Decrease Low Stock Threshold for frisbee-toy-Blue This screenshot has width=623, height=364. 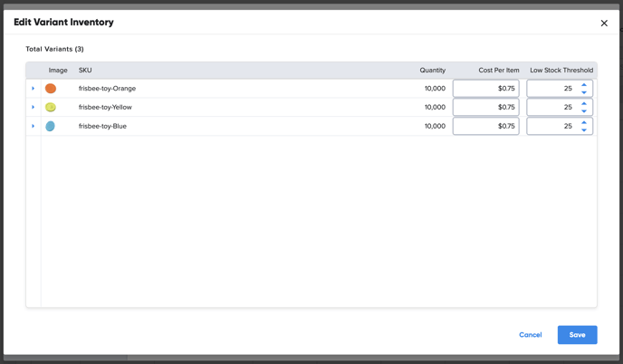point(584,130)
